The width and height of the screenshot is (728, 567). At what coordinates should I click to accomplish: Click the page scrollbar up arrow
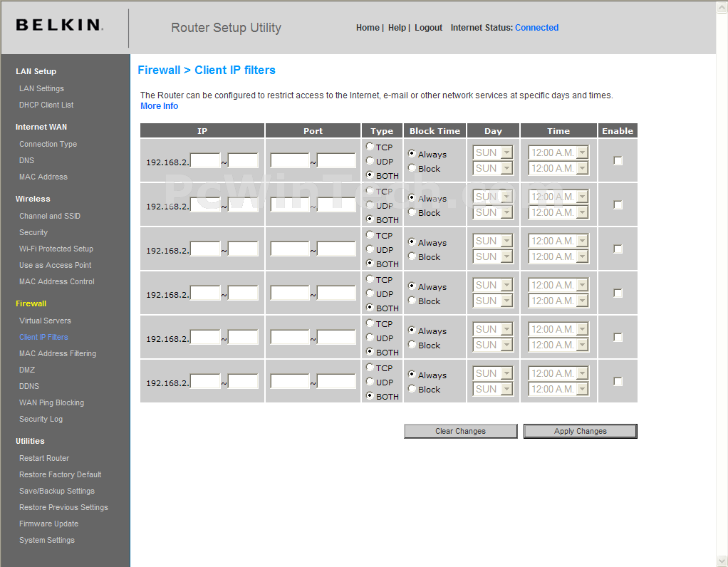pyautogui.click(x=722, y=7)
